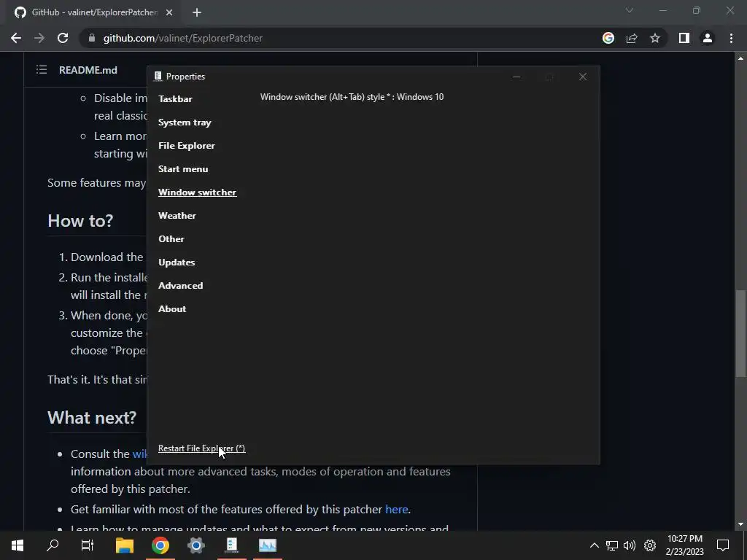The image size is (747, 560).
Task: Open the 'here' link on GitHub page
Action: [396, 509]
